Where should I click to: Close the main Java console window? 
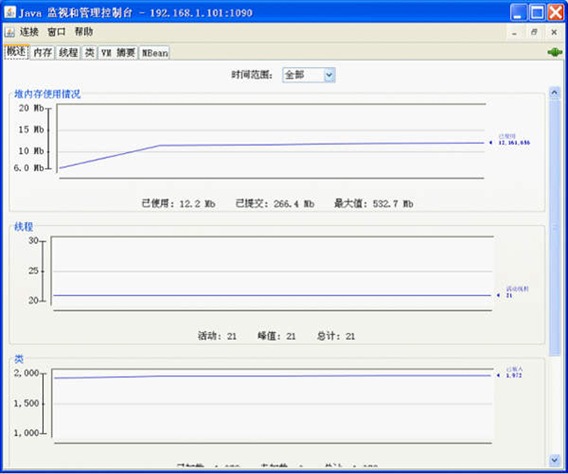pyautogui.click(x=556, y=12)
